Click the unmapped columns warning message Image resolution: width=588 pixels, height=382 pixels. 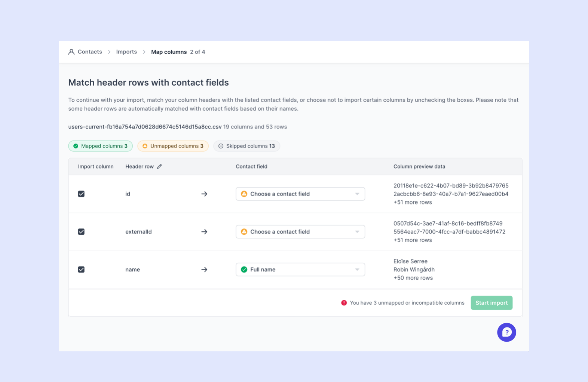click(x=407, y=303)
